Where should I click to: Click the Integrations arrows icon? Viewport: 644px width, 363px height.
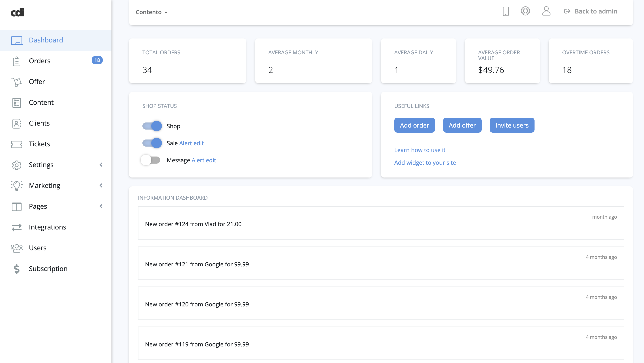click(17, 227)
